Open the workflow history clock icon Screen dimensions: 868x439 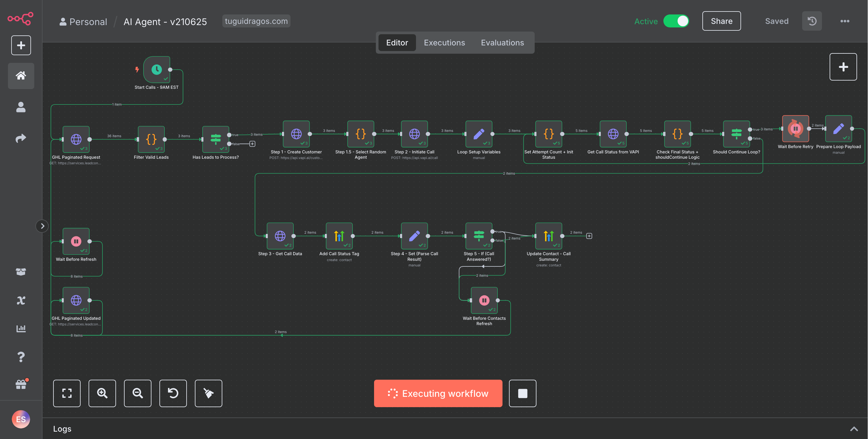click(812, 21)
